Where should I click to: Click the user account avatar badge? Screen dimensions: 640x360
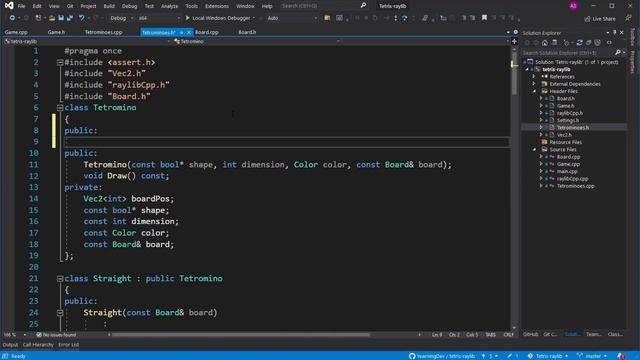tap(573, 6)
